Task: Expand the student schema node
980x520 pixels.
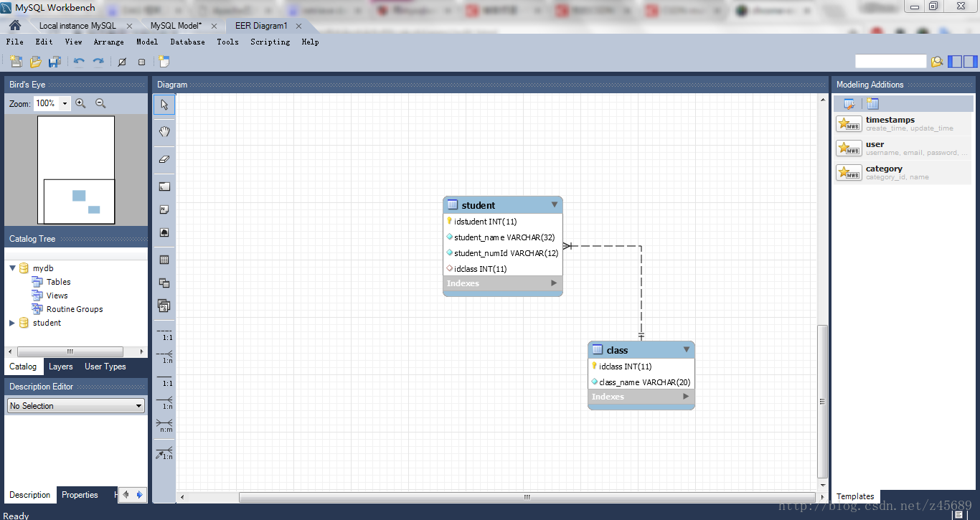Action: 12,323
